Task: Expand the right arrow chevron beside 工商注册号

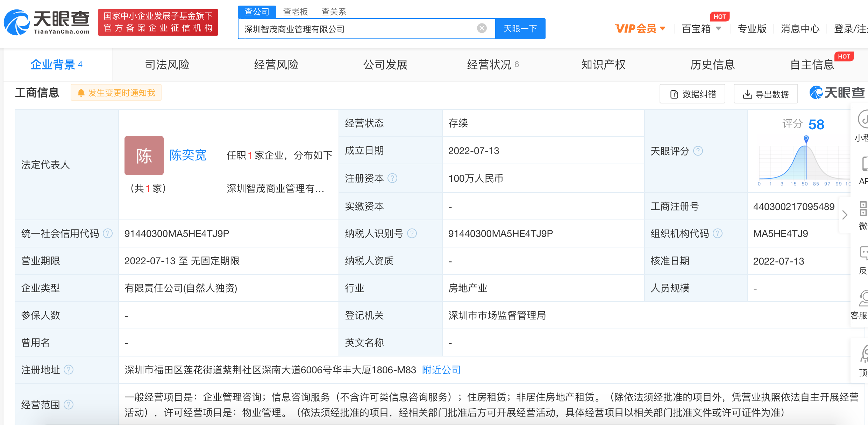Action: point(845,215)
